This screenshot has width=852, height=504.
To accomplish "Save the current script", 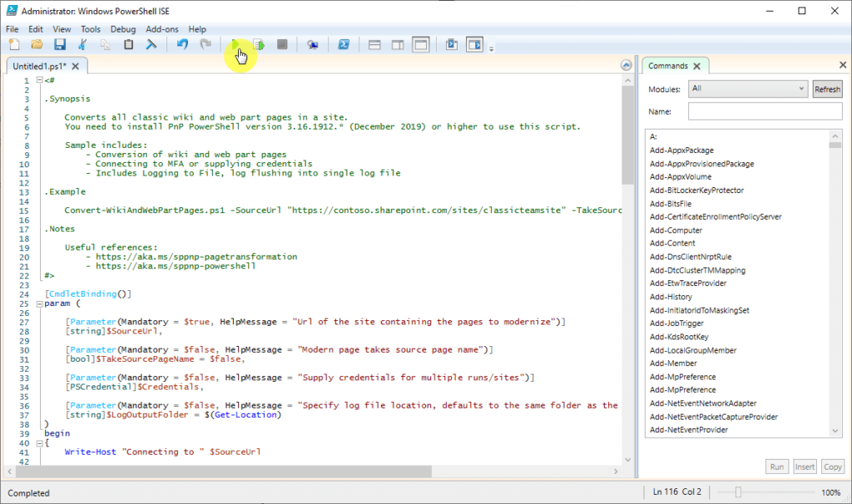I will click(60, 45).
